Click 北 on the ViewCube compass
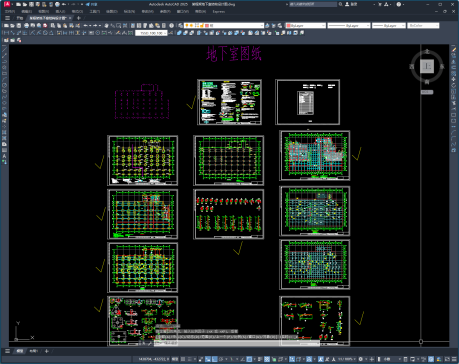This screenshot has height=364, width=459. tap(427, 52)
